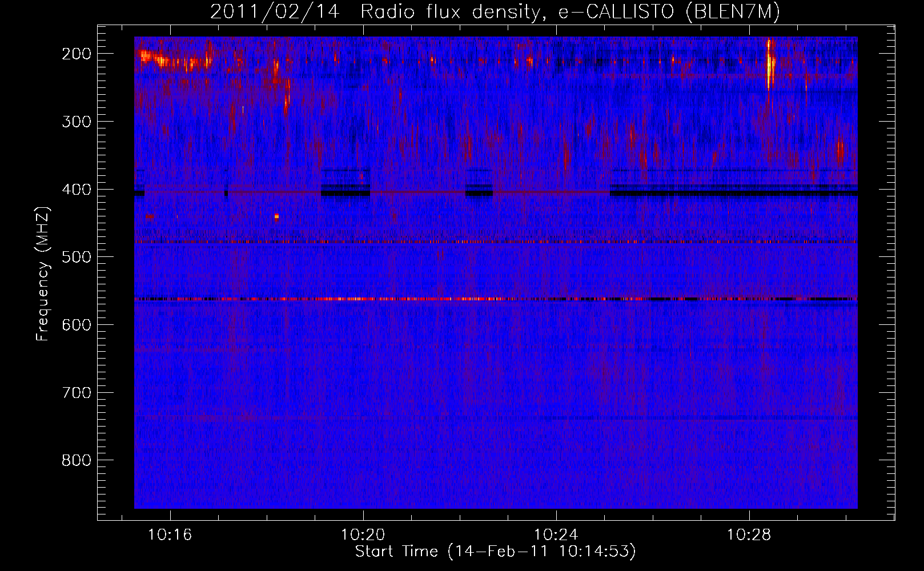924x571 pixels.
Task: Click the small yellow spot near 440 MHz at 10:18
Action: (x=276, y=216)
